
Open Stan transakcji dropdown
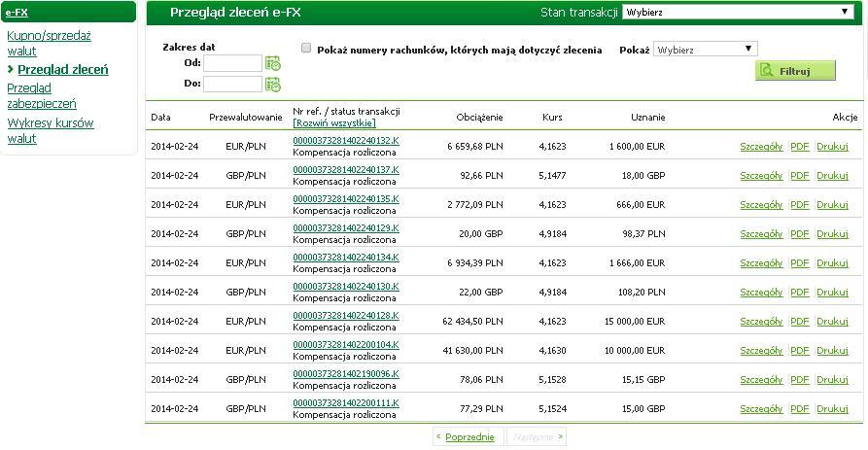tap(738, 13)
